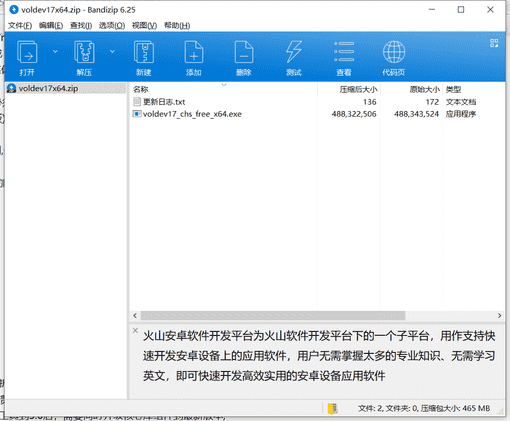The height and width of the screenshot is (421, 510).
Task: Select the file 更新日志.txt
Action: (164, 102)
